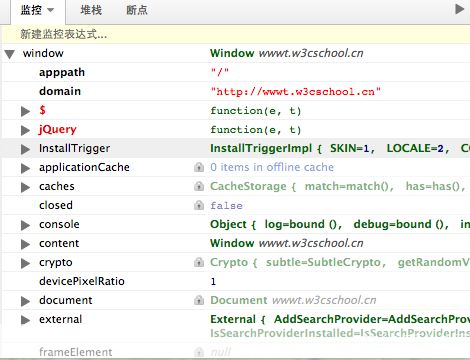470x360 pixels.
Task: Collapse the window object tree
Action: 10,54
